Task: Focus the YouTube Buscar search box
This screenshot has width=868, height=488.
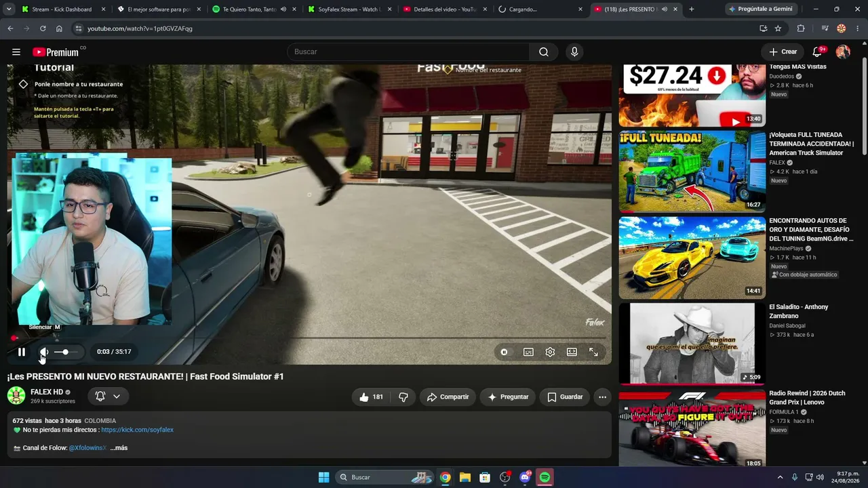Action: pos(408,52)
